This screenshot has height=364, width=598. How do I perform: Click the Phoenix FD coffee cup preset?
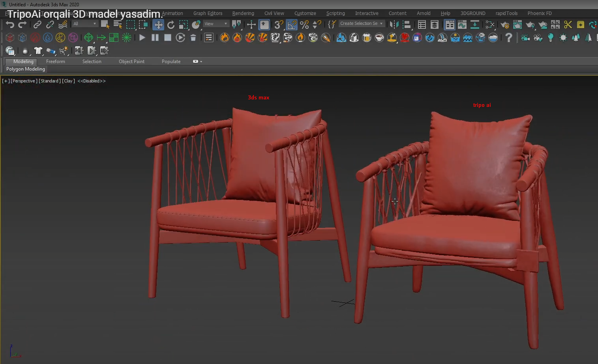click(379, 37)
